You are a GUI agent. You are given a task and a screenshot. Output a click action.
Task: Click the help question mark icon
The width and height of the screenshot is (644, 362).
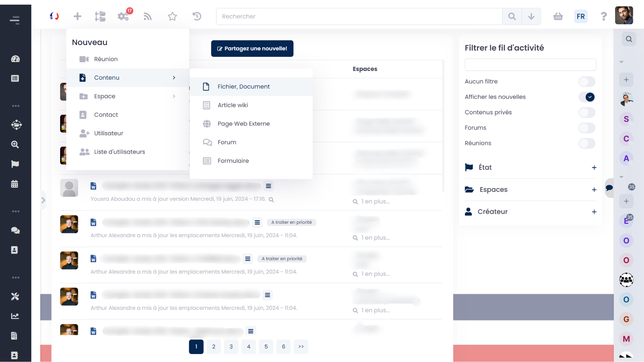point(603,16)
